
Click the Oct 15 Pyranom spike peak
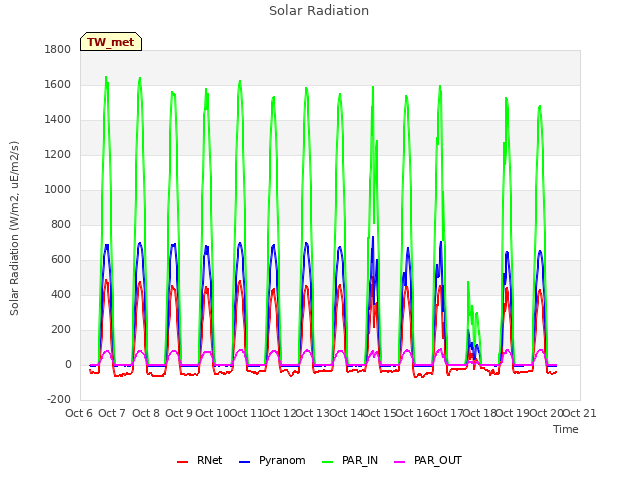[373, 237]
